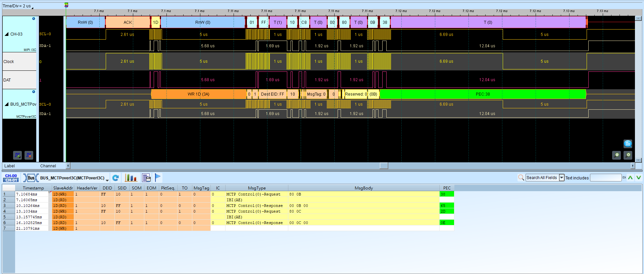
Task: Open the Search All Fields dropdown
Action: tap(561, 178)
